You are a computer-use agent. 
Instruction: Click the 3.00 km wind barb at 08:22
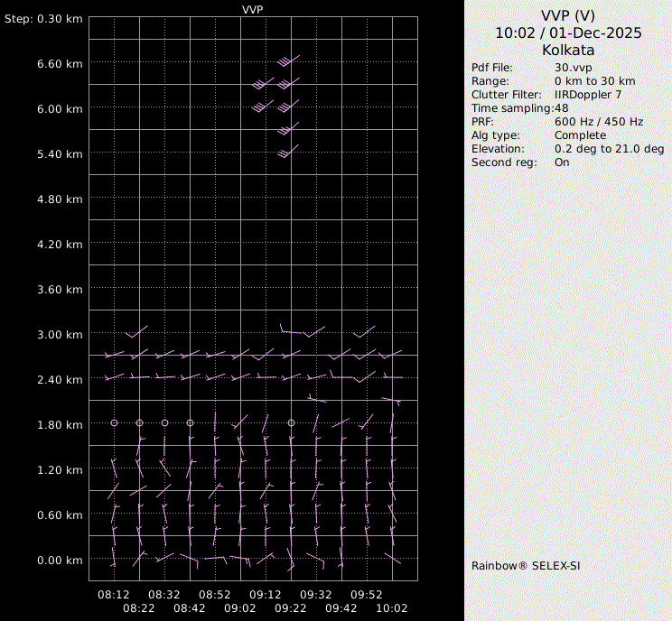[x=136, y=333]
